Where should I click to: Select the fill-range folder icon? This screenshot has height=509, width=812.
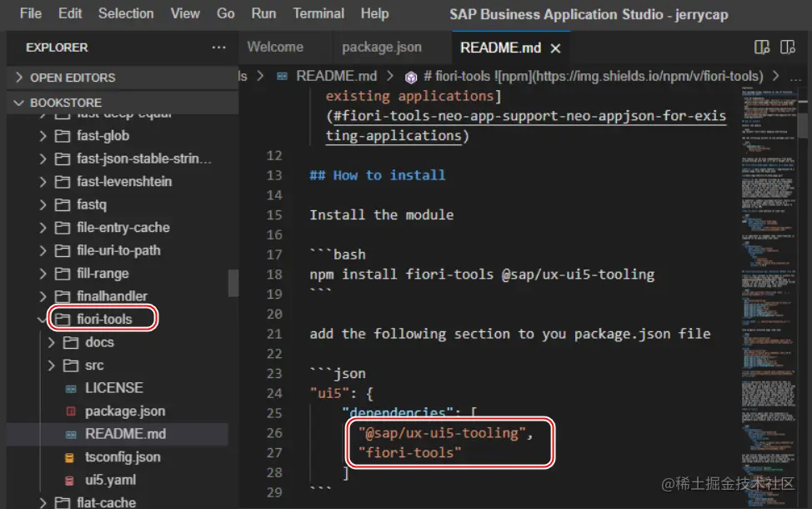click(63, 273)
